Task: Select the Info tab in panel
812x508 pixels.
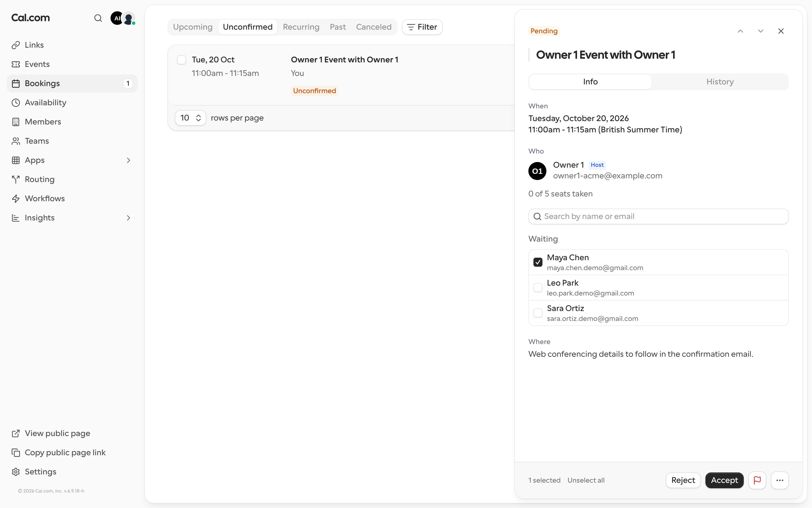Action: pyautogui.click(x=590, y=82)
